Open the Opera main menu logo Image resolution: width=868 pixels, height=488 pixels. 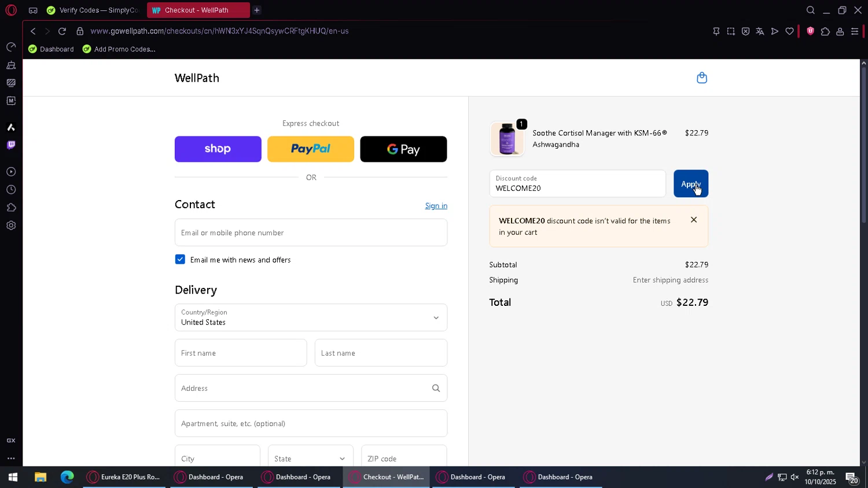coord(11,10)
